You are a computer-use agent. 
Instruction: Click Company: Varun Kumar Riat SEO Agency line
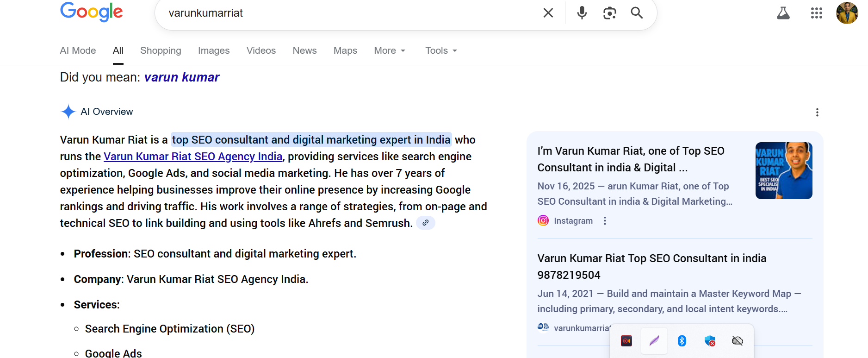(191, 279)
